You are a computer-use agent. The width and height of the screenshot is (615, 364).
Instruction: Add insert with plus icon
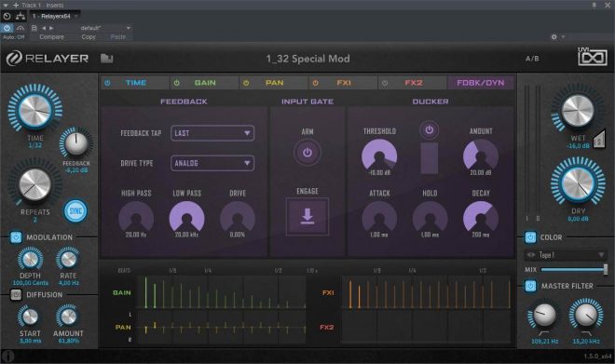(16, 5)
